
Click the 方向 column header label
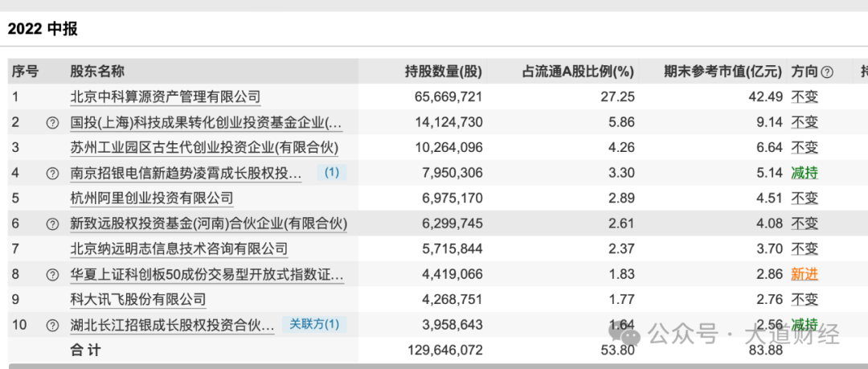click(805, 72)
